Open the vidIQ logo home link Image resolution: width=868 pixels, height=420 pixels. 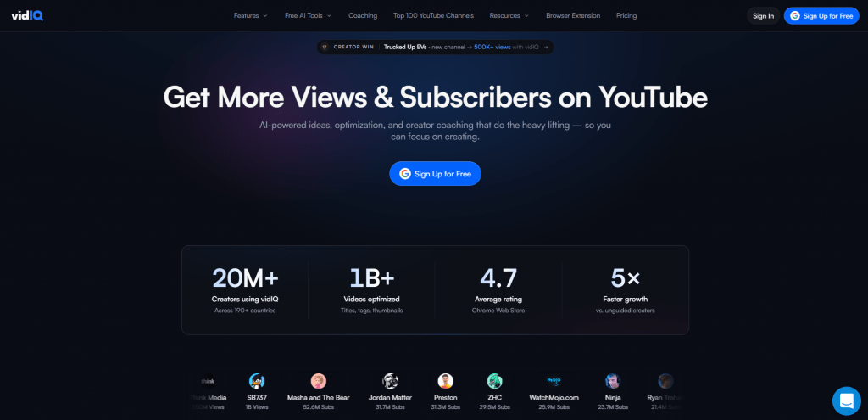27,15
